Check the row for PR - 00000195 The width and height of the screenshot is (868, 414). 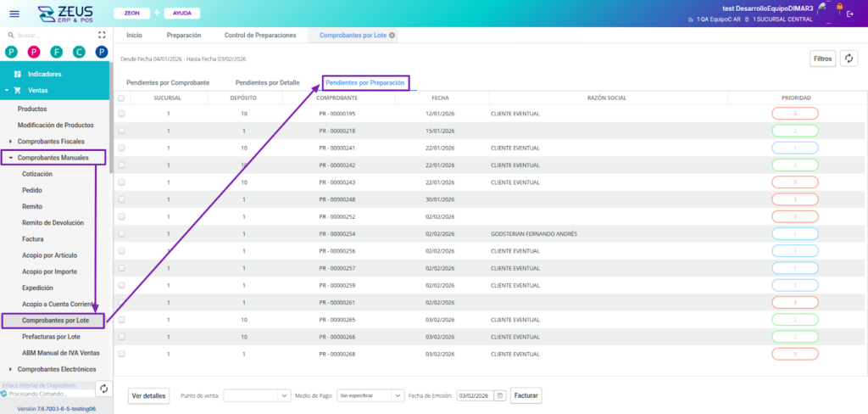point(121,114)
